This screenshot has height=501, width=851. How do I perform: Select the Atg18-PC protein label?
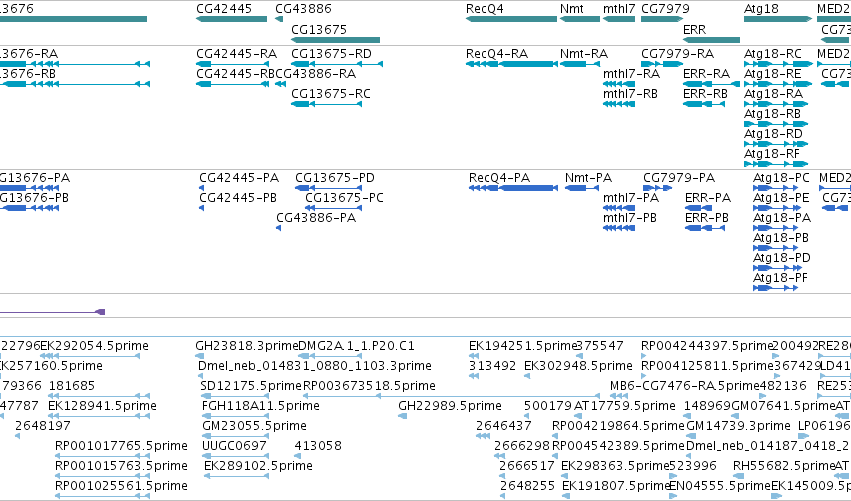pyautogui.click(x=781, y=178)
